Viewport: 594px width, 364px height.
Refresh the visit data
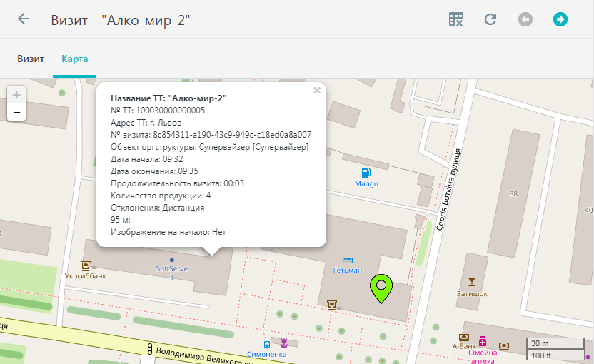point(490,19)
